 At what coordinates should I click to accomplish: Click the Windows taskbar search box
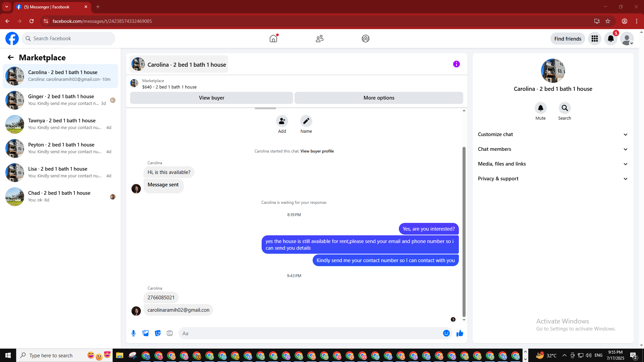pos(64,355)
